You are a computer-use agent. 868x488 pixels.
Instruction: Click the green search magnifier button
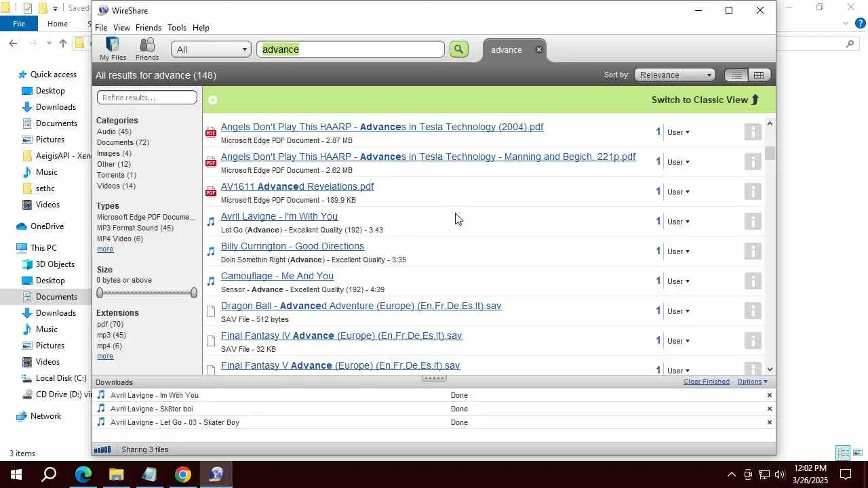click(459, 49)
